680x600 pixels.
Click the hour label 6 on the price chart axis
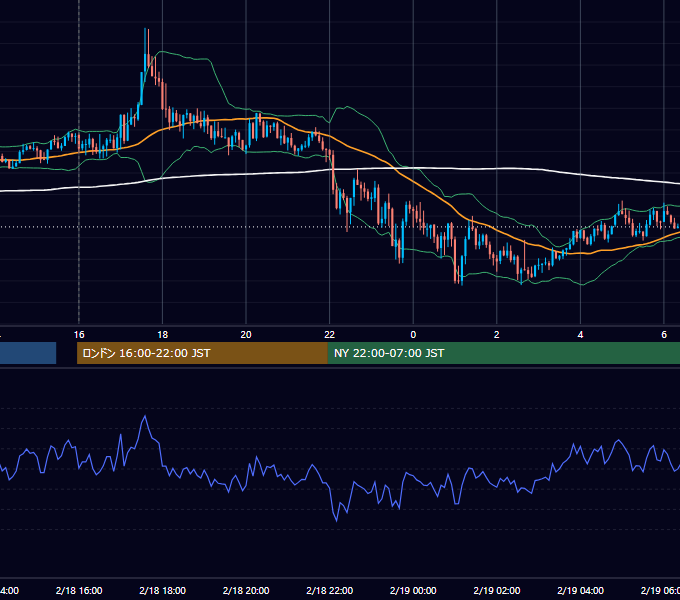click(664, 335)
